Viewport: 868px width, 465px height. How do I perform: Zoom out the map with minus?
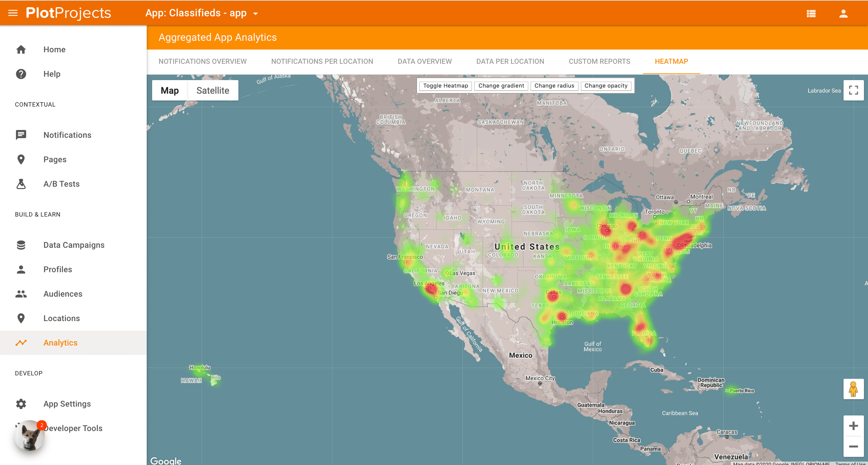pyautogui.click(x=853, y=447)
